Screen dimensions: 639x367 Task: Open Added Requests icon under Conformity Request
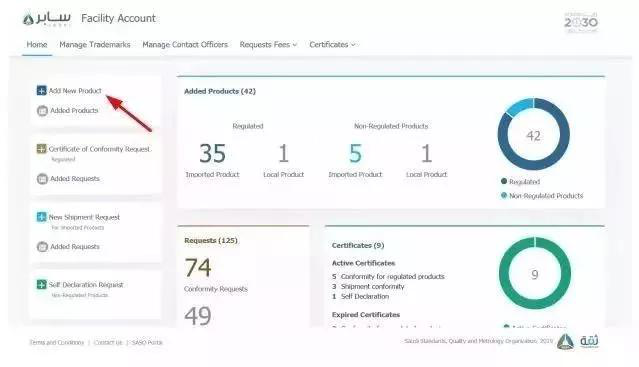point(42,178)
